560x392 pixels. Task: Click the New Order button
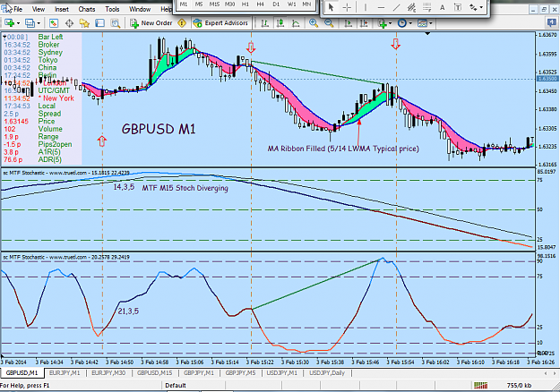click(x=151, y=23)
